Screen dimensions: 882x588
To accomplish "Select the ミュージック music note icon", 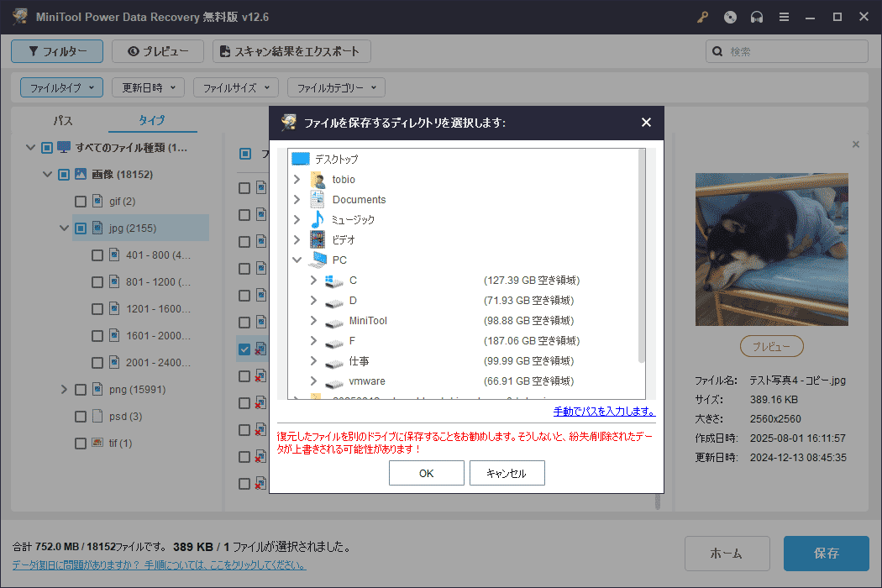I will click(318, 219).
